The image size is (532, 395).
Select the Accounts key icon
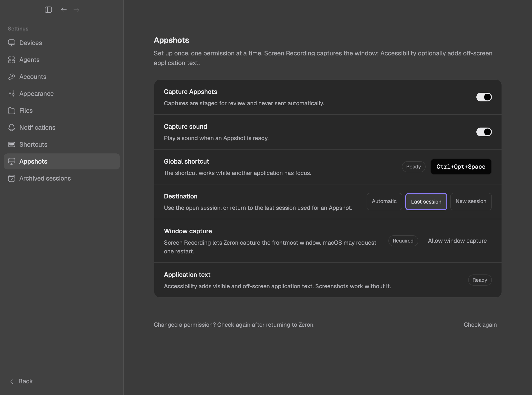point(12,77)
